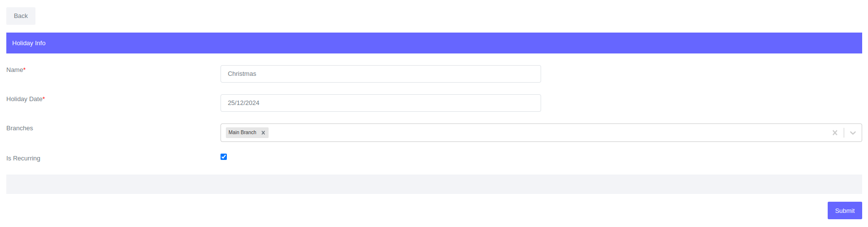868x227 pixels.
Task: Click the Back button
Action: (x=21, y=16)
